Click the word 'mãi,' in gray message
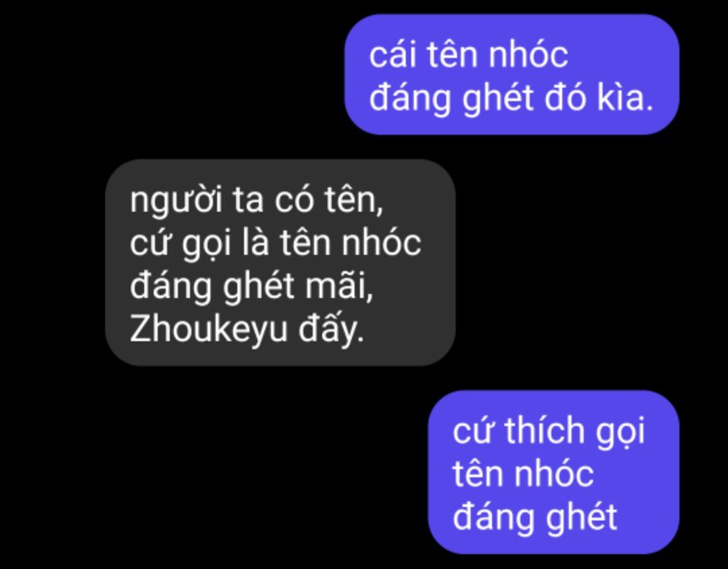Image resolution: width=728 pixels, height=569 pixels. pos(339,284)
